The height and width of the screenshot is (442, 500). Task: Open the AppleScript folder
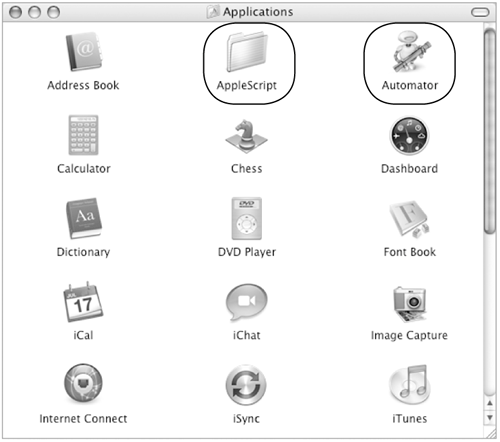tap(247, 51)
